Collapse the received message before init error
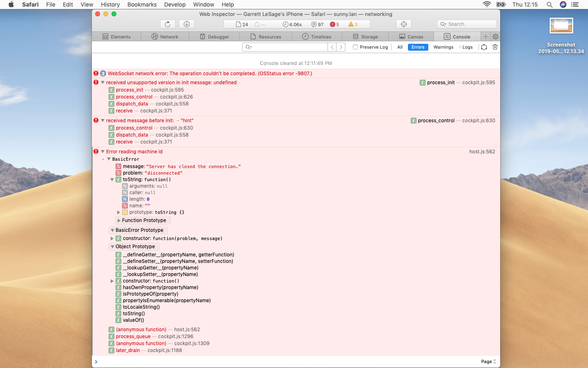This screenshot has width=588, height=368. coord(103,121)
